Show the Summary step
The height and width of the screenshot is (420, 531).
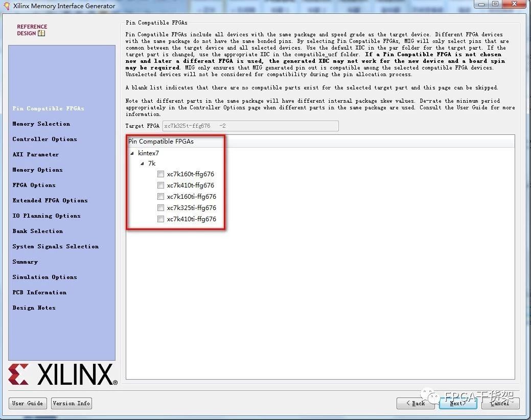[x=25, y=262]
